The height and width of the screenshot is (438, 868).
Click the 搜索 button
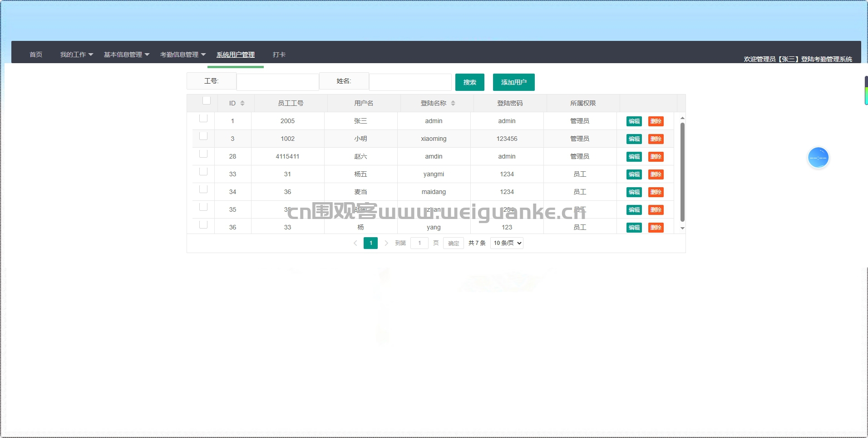(x=470, y=82)
